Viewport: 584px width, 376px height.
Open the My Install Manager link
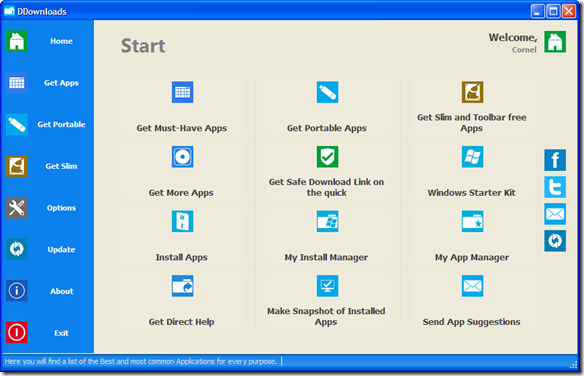(326, 257)
